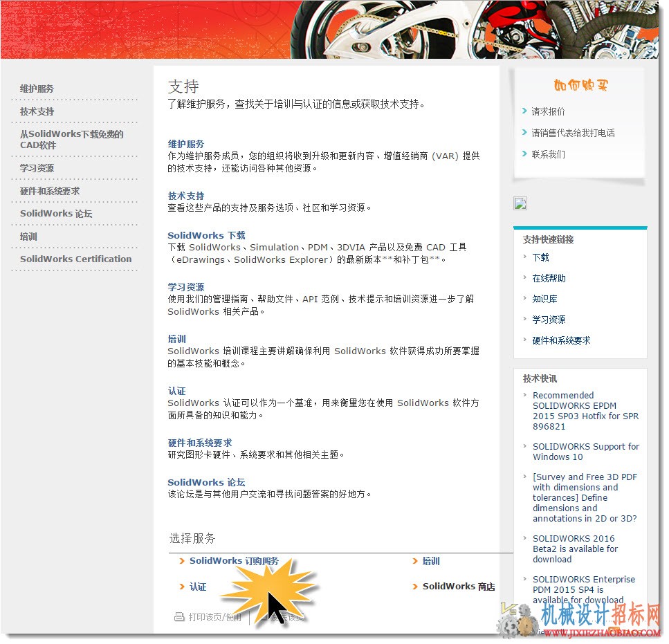Screen dimensions: 669x644
Task: Click the printer icon near 打印该页
Action: [x=179, y=617]
